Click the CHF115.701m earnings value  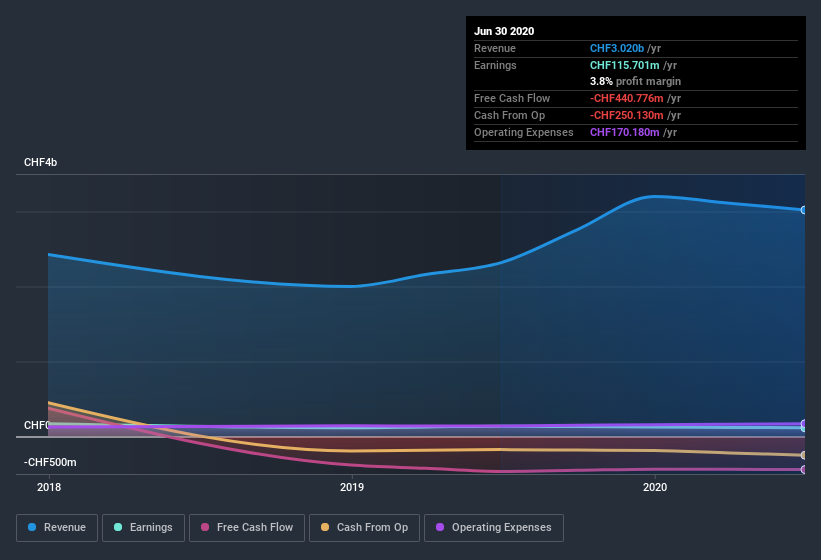(x=625, y=65)
